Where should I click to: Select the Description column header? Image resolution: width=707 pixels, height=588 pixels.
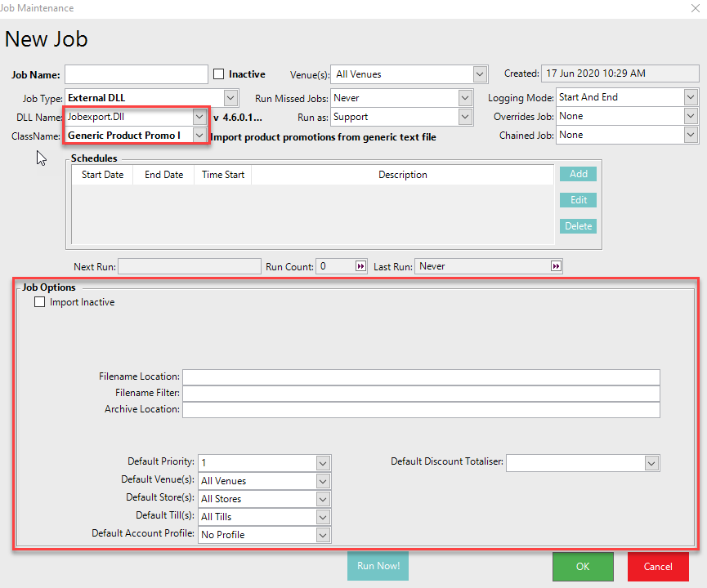402,175
